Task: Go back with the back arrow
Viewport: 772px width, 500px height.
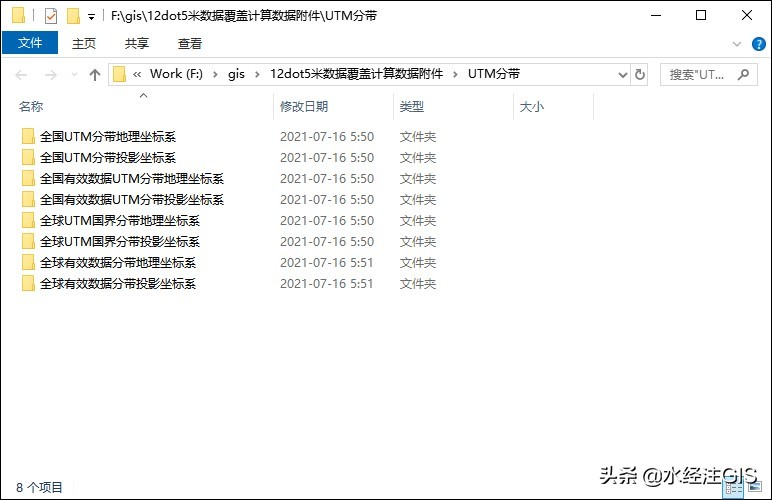Action: point(21,75)
